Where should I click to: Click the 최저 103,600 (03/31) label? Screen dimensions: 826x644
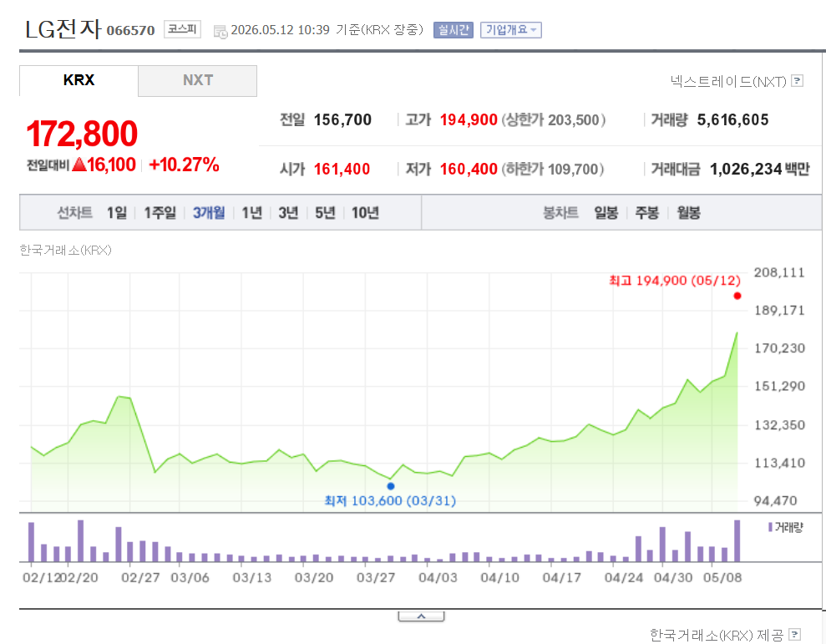[390, 500]
